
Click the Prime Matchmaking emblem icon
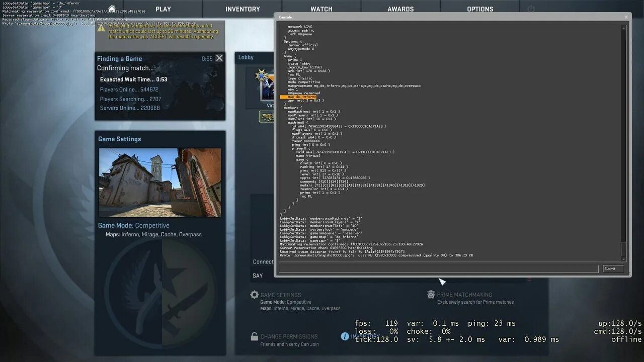[x=431, y=295]
